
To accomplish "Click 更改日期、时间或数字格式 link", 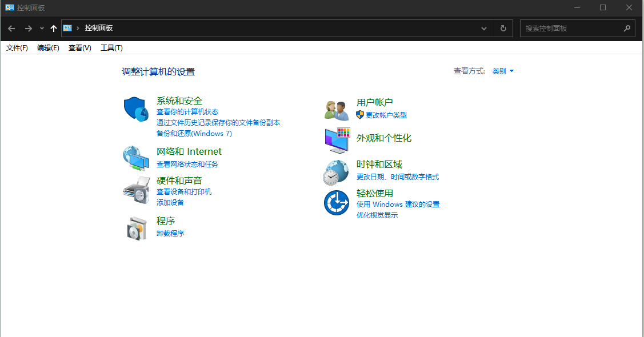I will [398, 177].
